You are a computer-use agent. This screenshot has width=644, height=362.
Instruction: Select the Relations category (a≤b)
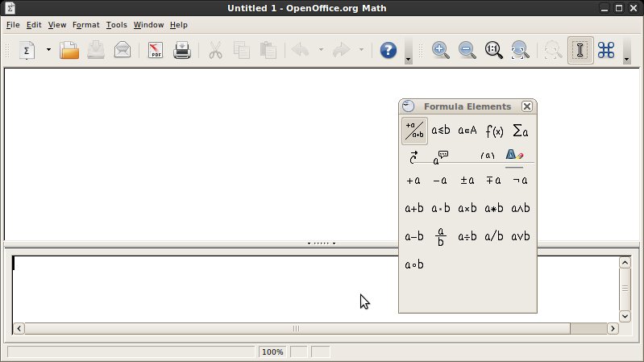click(441, 131)
